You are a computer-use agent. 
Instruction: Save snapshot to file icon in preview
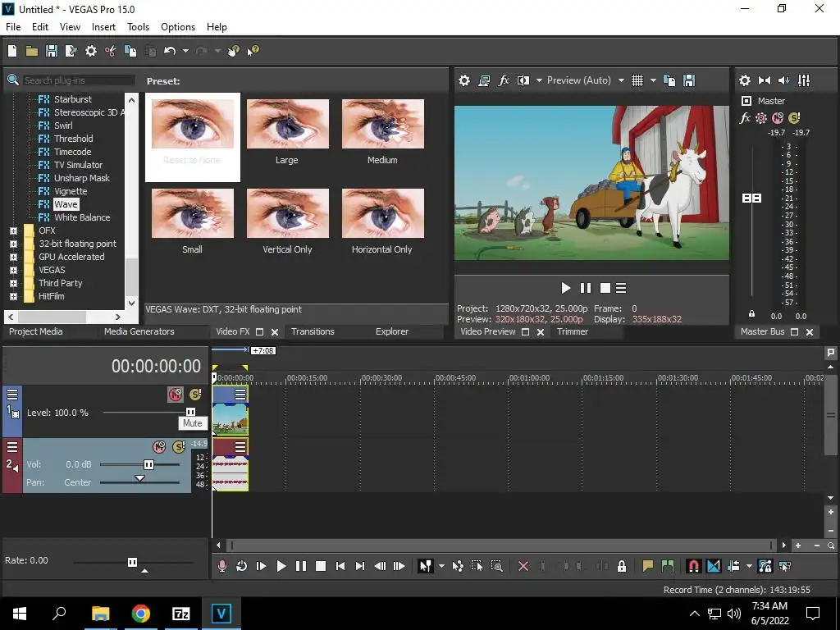click(x=689, y=80)
